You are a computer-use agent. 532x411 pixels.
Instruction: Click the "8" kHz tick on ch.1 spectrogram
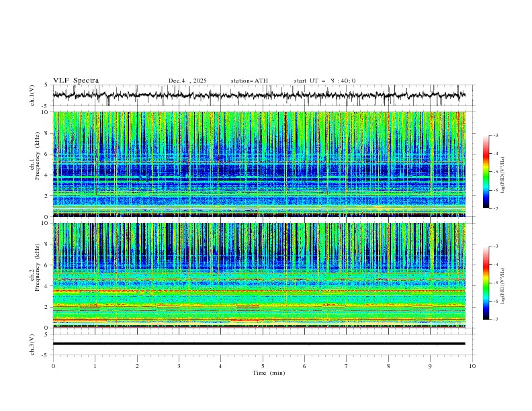(x=48, y=133)
